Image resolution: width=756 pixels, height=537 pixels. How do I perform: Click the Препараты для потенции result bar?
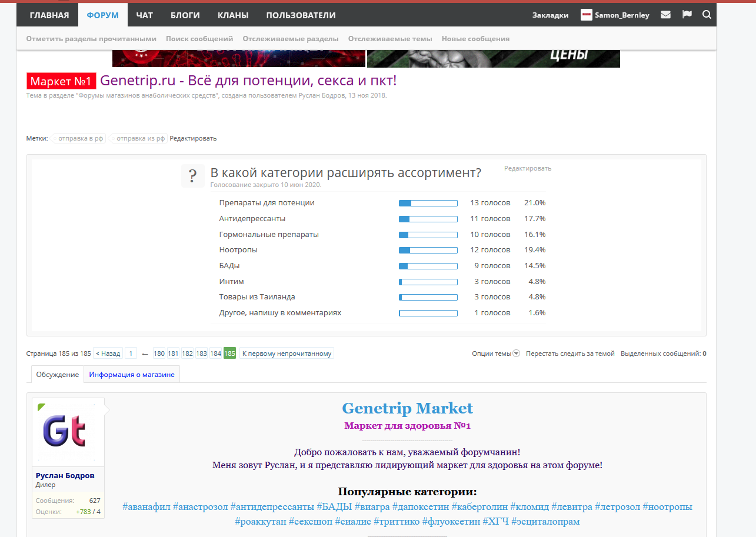click(x=428, y=203)
